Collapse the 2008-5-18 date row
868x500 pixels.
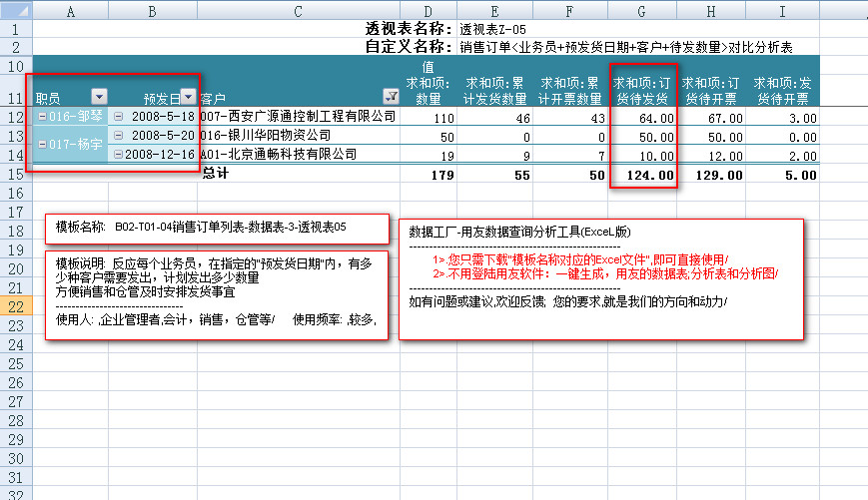[x=118, y=117]
